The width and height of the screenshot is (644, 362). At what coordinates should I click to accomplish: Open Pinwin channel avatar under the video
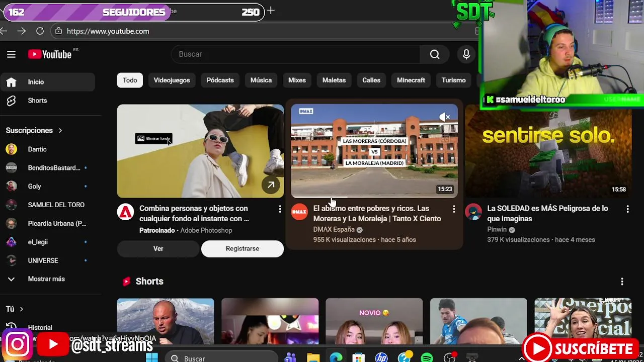[x=473, y=212]
